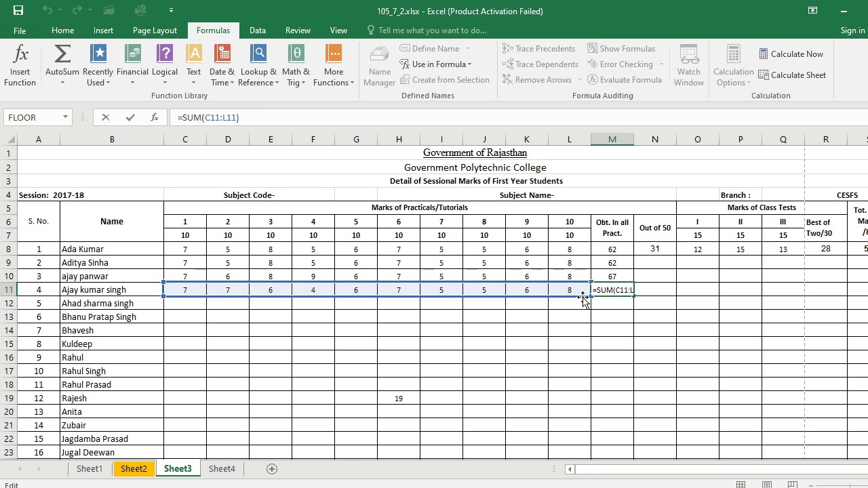The image size is (868, 488).
Task: Select column H header
Action: (399, 140)
